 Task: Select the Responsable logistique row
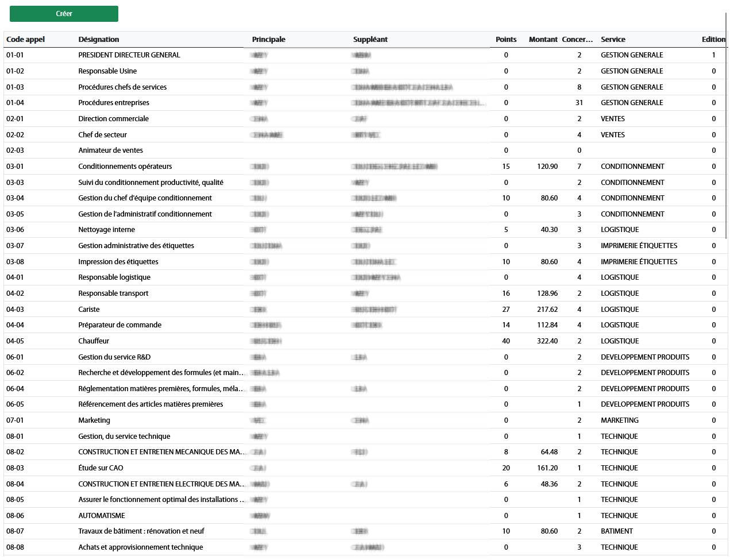pos(365,277)
